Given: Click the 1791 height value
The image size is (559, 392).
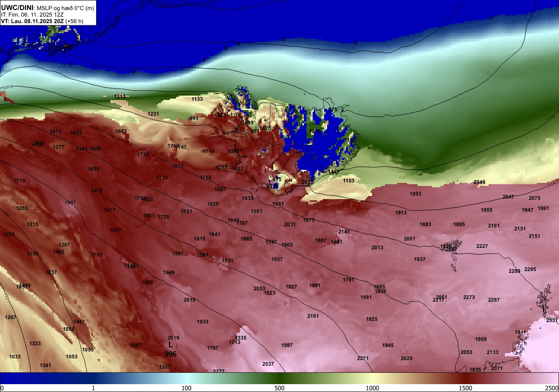Looking at the screenshot, I should coord(349,280).
